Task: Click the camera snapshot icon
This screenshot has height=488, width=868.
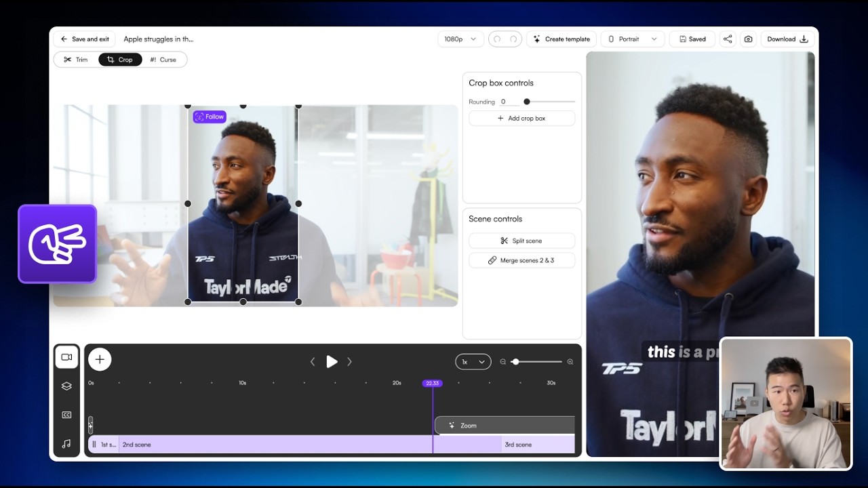Action: tap(748, 39)
